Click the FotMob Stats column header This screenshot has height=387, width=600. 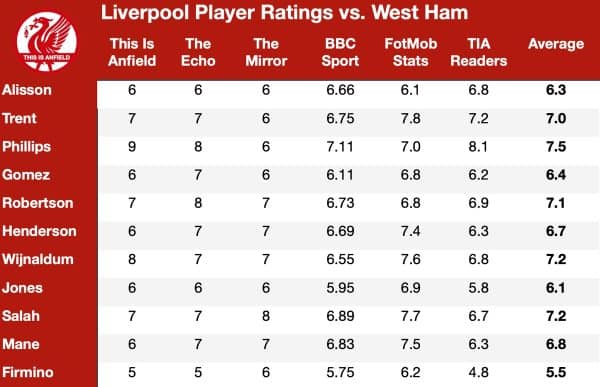point(411,52)
